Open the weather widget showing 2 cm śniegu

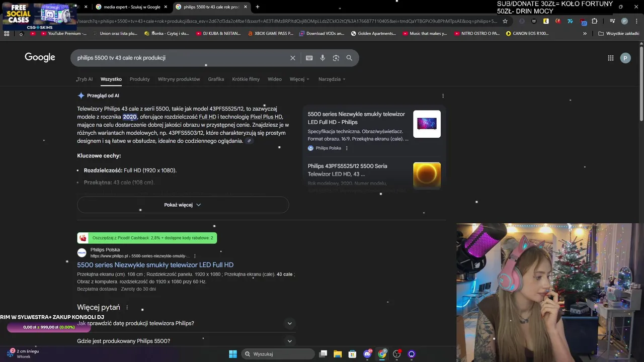24,353
